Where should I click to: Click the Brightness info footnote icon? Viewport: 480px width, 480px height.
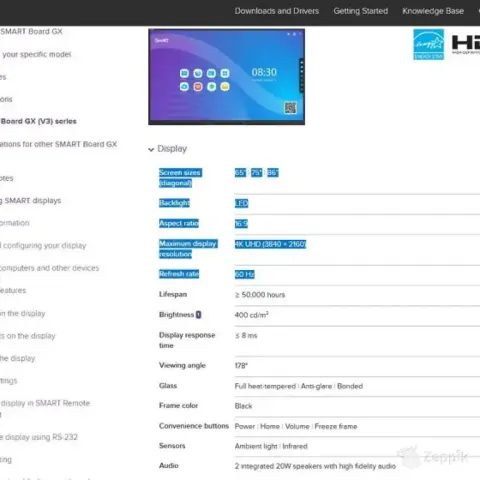(198, 315)
